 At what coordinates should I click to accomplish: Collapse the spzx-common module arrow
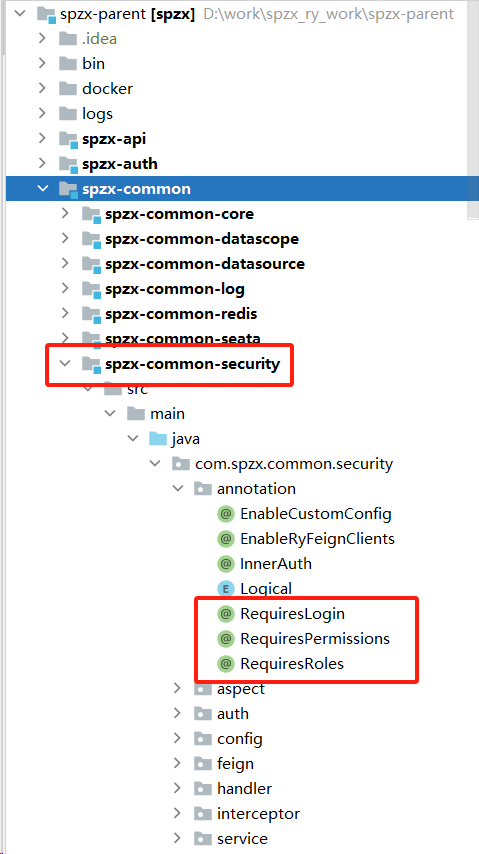(x=42, y=189)
